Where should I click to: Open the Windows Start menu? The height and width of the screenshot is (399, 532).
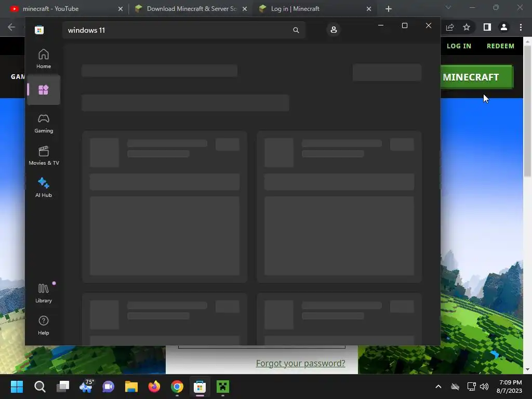(17, 387)
